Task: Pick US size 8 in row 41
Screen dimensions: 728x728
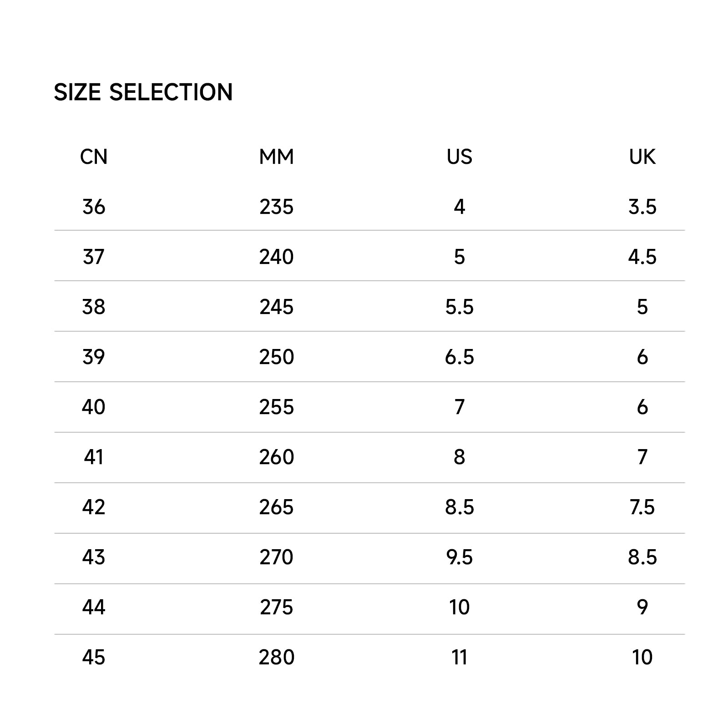Action: [x=460, y=457]
